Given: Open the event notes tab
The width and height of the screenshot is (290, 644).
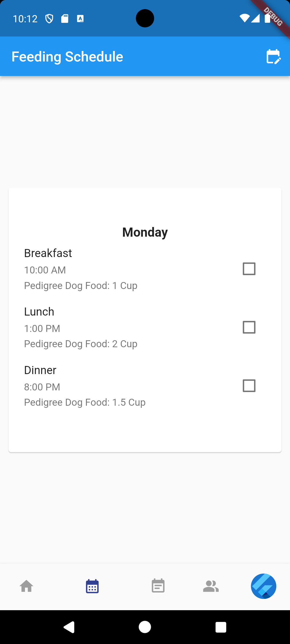Looking at the screenshot, I should pos(158,586).
